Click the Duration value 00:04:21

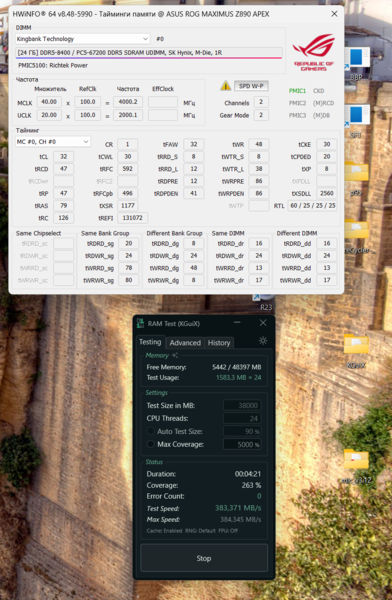[248, 474]
